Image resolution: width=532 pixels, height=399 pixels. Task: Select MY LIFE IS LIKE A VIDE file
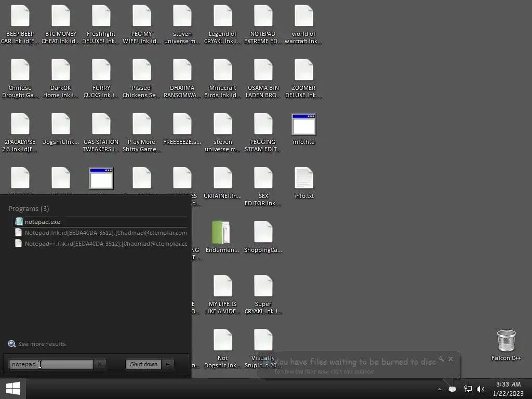click(222, 295)
